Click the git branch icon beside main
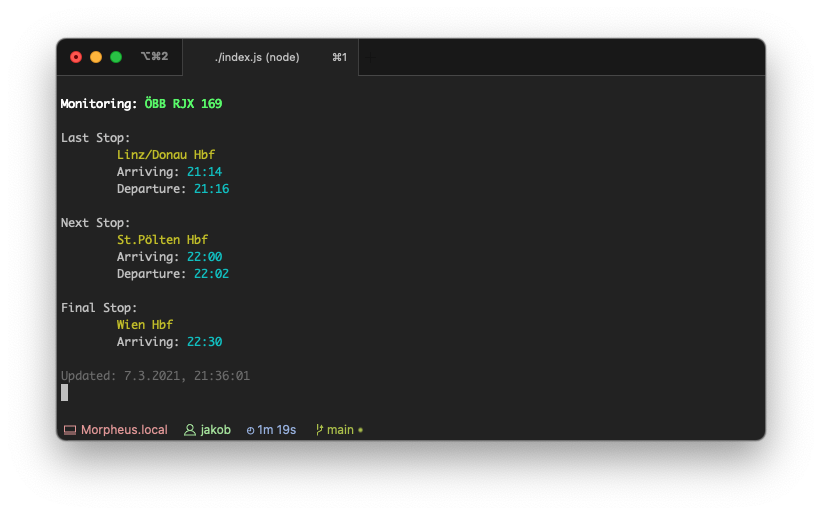The image size is (822, 515). (319, 430)
